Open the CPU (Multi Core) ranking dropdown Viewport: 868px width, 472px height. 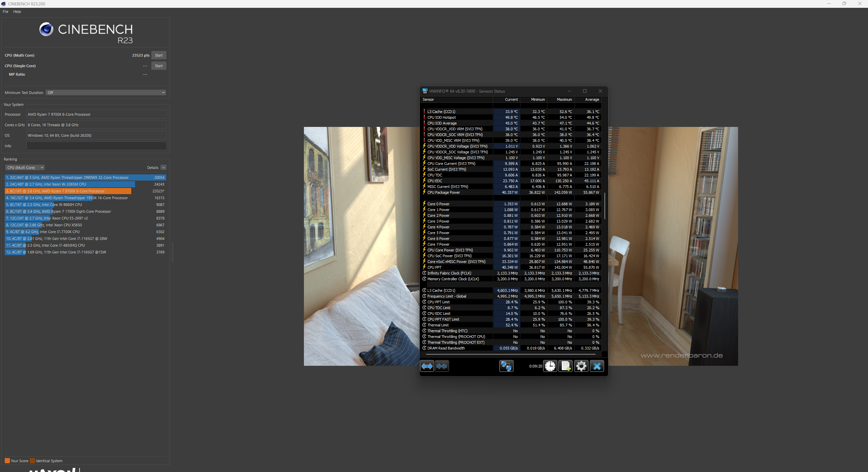(25, 168)
